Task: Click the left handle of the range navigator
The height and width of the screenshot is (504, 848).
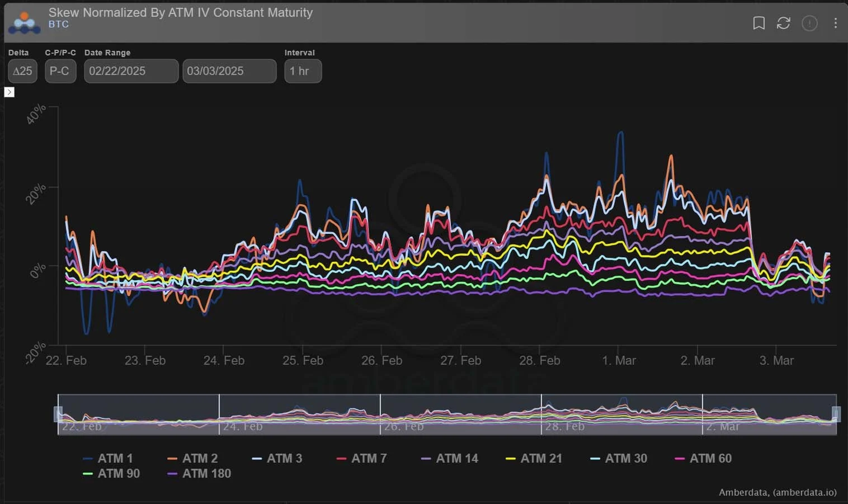Action: click(58, 414)
